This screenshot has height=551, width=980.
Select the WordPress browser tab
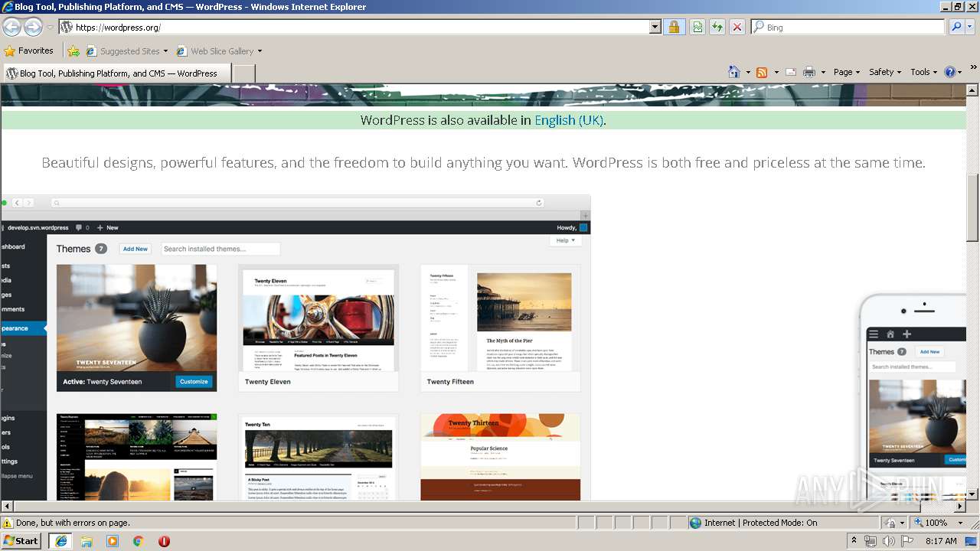click(x=116, y=73)
